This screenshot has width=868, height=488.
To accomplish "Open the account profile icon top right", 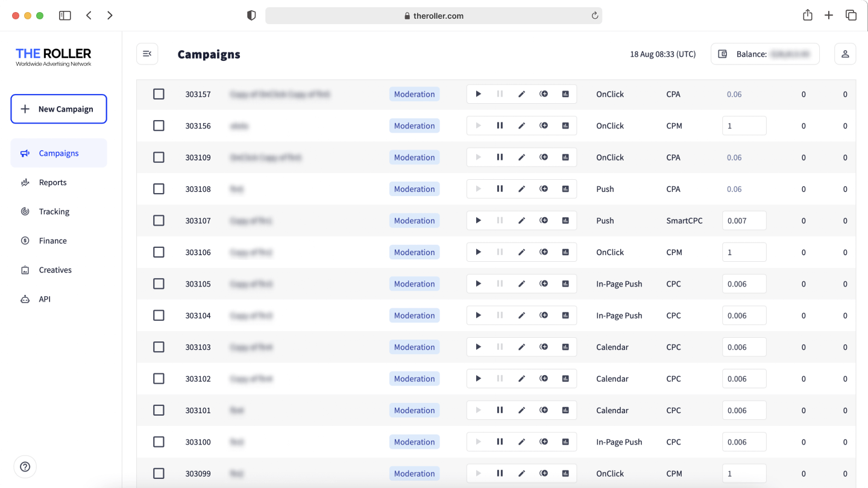I will (845, 54).
